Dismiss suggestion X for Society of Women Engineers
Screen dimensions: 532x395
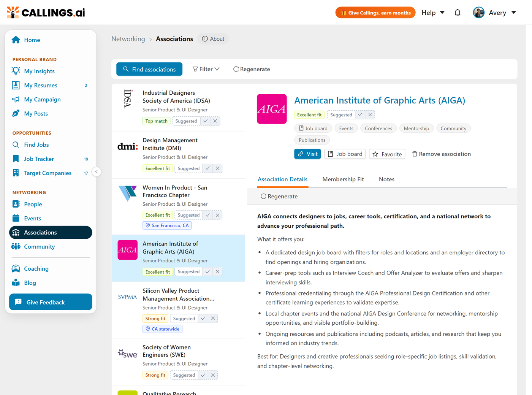point(213,375)
